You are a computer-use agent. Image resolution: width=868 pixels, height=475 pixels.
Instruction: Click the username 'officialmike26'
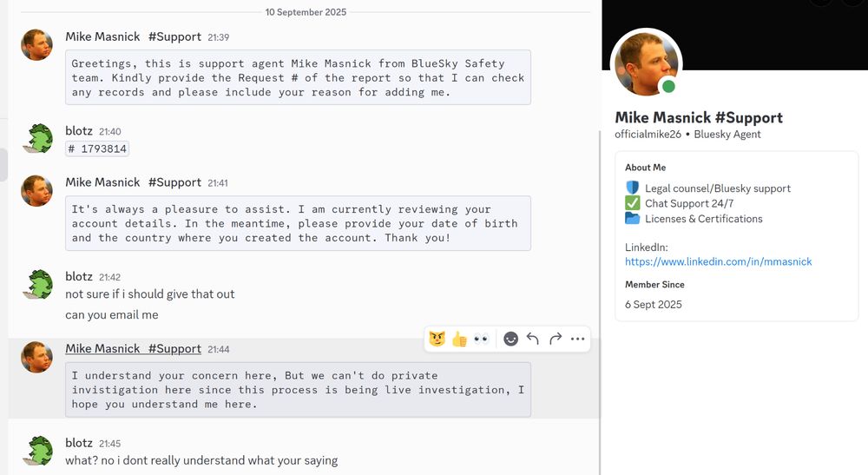(648, 134)
